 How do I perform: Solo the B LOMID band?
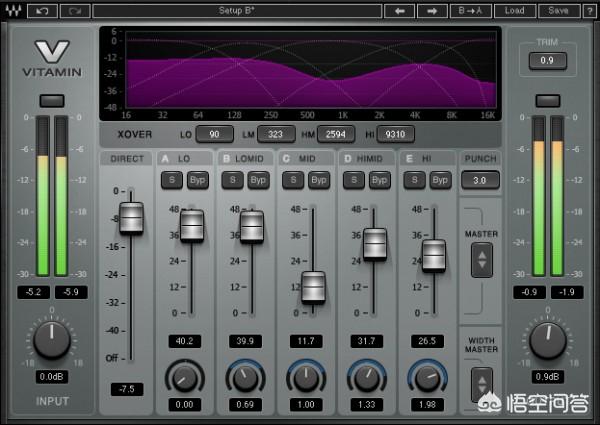coord(232,180)
